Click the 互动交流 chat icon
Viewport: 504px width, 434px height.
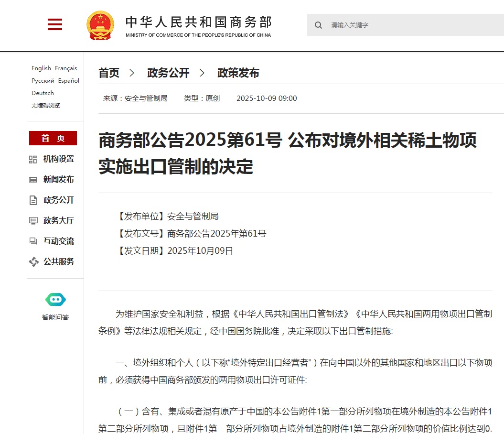click(33, 241)
